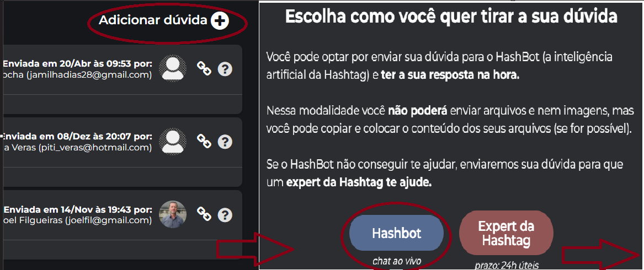Copy link of question sent 14/Nov
644x270 pixels.
[x=204, y=214]
